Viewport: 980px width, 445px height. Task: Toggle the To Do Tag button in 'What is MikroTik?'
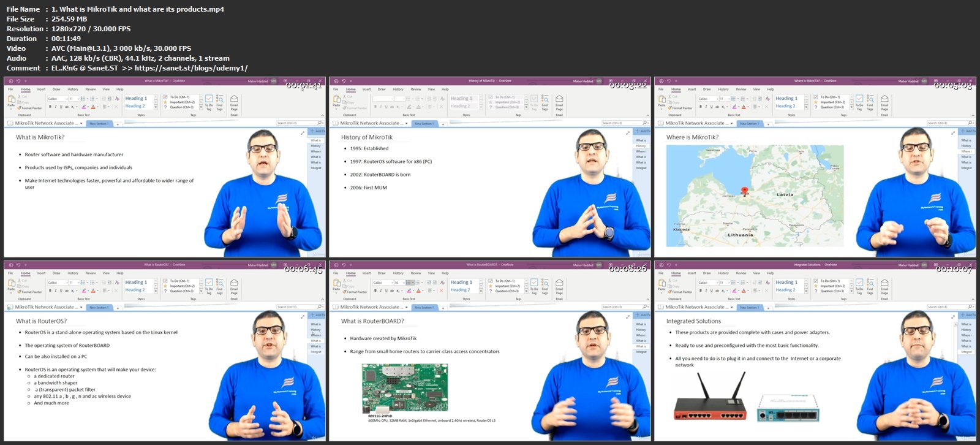click(209, 102)
